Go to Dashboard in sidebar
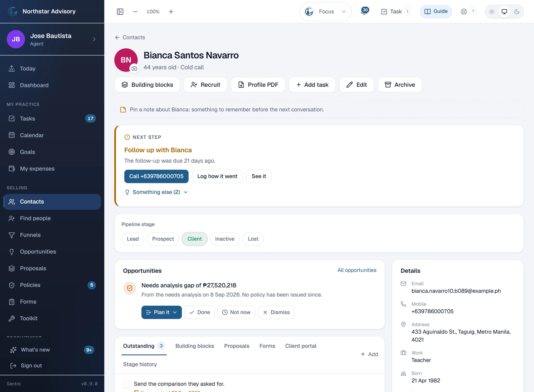 coord(52,85)
